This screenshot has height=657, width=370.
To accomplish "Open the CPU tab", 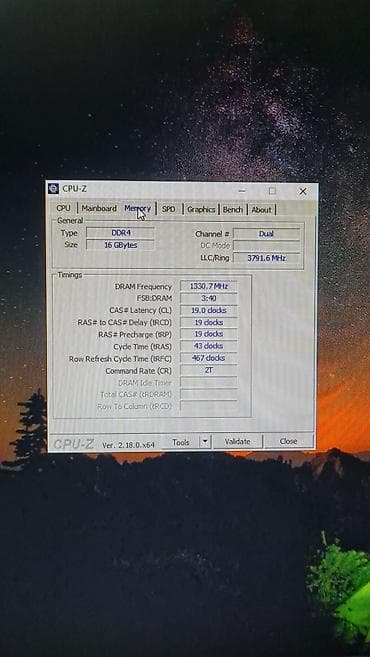I will pyautogui.click(x=63, y=208).
